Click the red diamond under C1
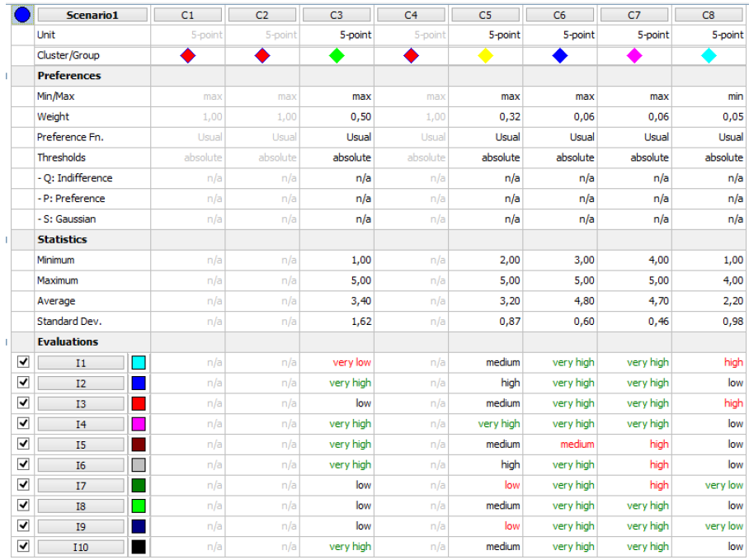This screenshot has width=749, height=560. 188,55
